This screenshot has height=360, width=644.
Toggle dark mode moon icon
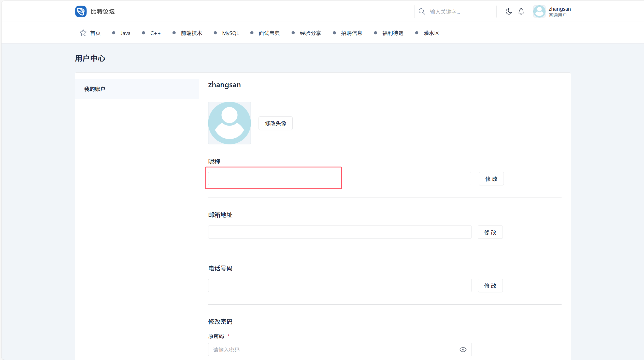508,12
